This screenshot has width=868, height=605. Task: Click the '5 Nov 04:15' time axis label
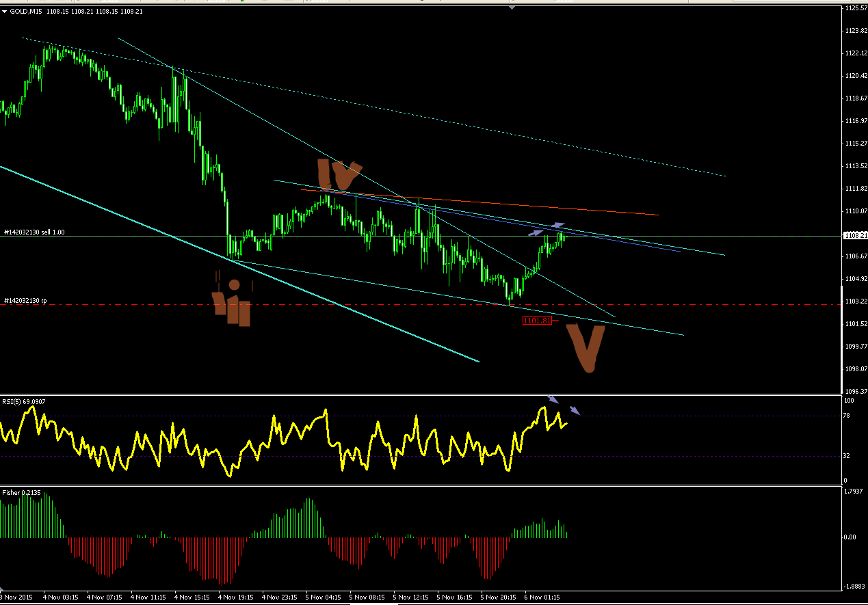(x=323, y=597)
